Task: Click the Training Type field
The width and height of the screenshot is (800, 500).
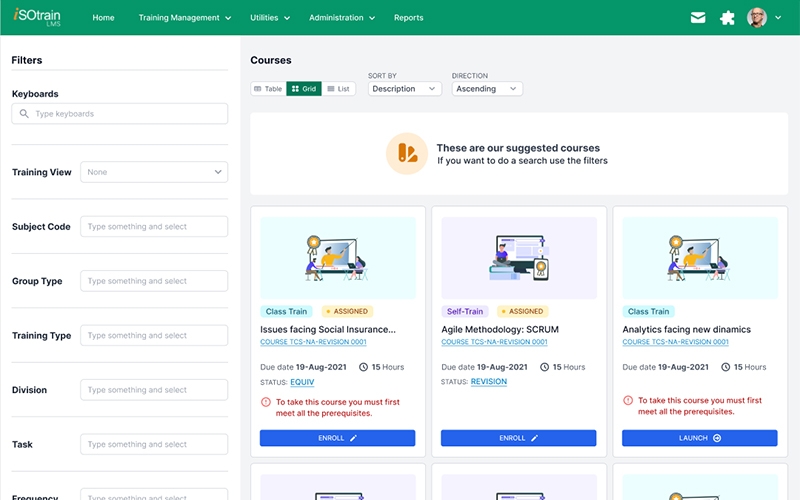Action: [x=154, y=335]
